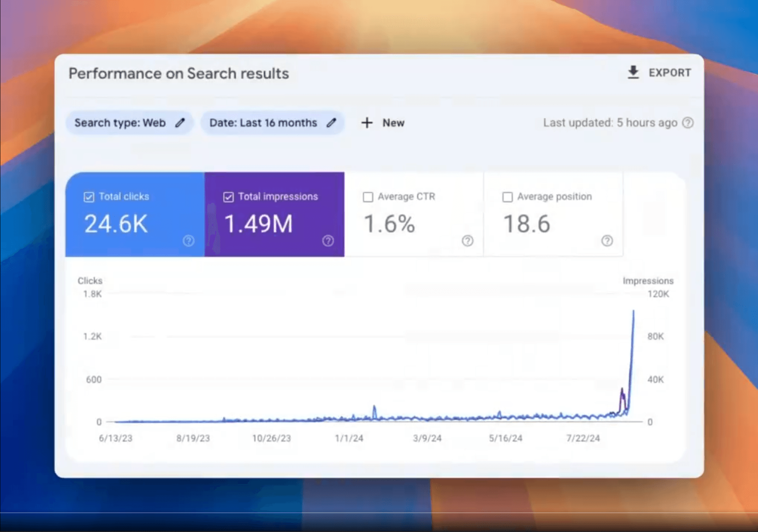The width and height of the screenshot is (758, 532).
Task: Click the 3/9/24 date axis label
Action: pyautogui.click(x=427, y=438)
